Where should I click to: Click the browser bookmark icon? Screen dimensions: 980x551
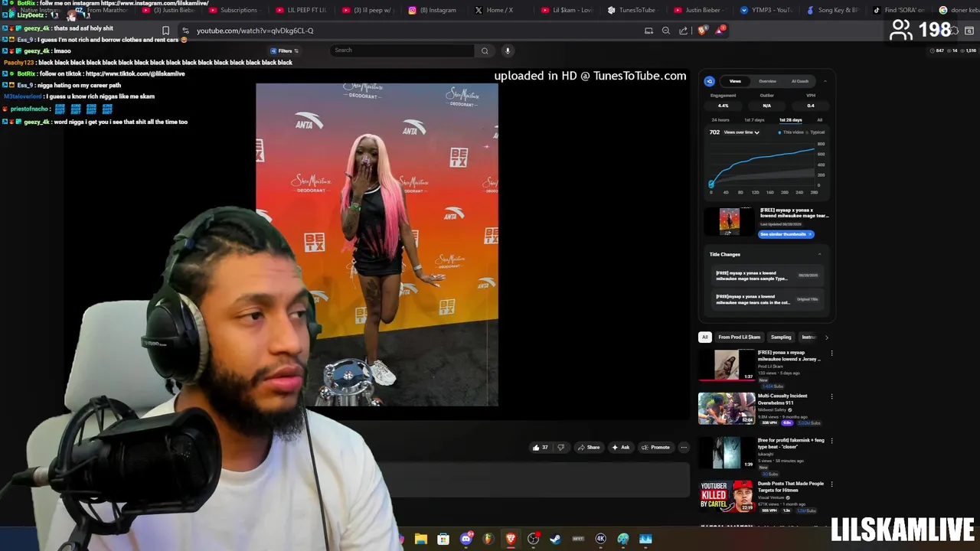tap(165, 31)
